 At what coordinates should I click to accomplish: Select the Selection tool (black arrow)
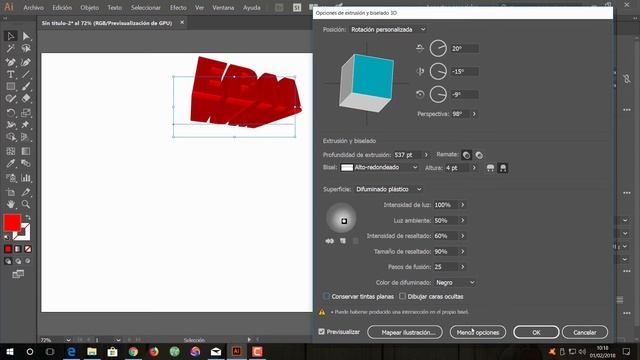tap(11, 36)
